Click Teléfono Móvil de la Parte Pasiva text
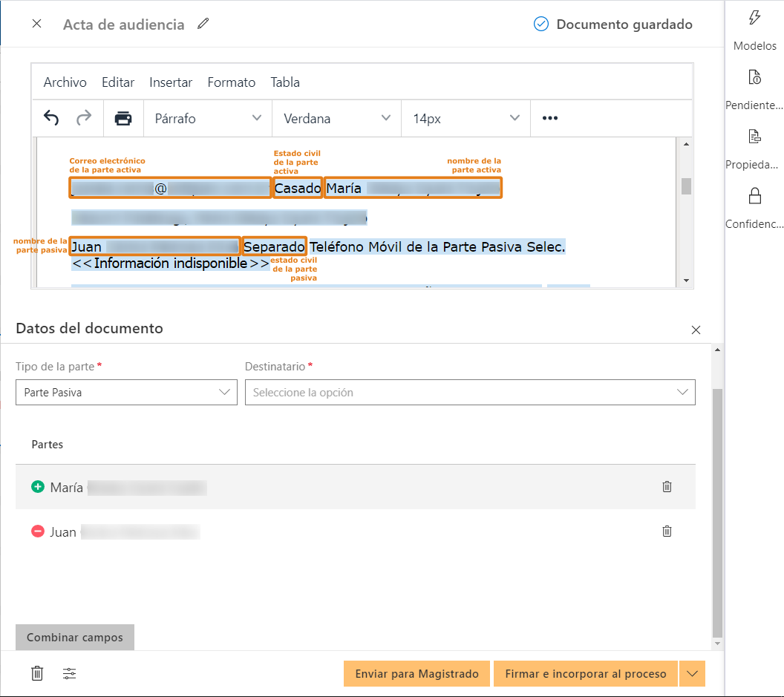 (x=437, y=246)
